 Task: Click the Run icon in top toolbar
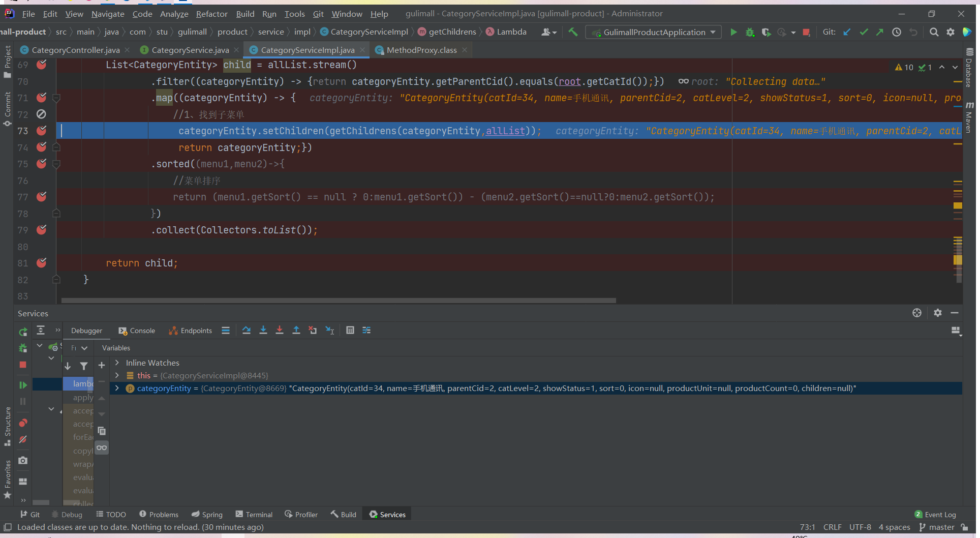coord(733,32)
